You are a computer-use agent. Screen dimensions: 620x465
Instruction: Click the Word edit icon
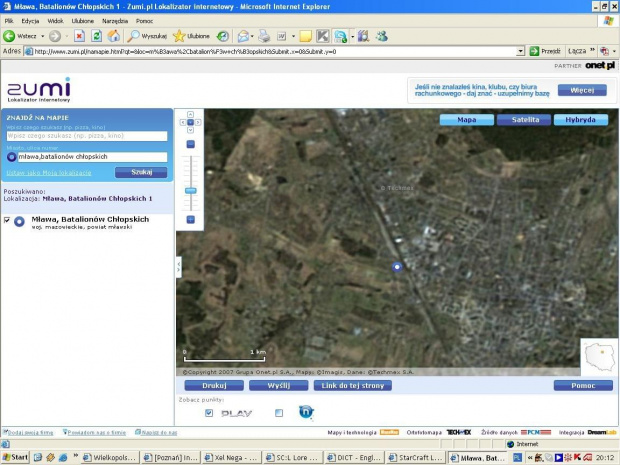click(x=282, y=36)
